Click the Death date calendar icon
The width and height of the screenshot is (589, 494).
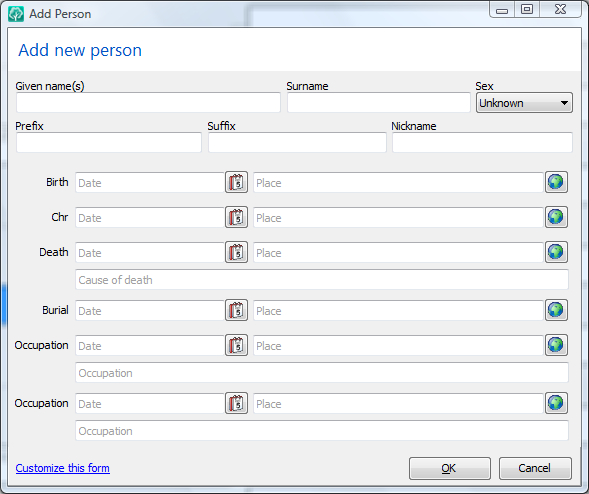point(236,252)
